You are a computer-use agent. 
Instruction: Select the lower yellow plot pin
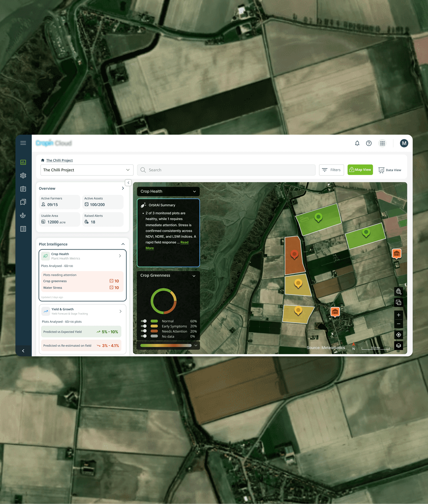pos(298,311)
